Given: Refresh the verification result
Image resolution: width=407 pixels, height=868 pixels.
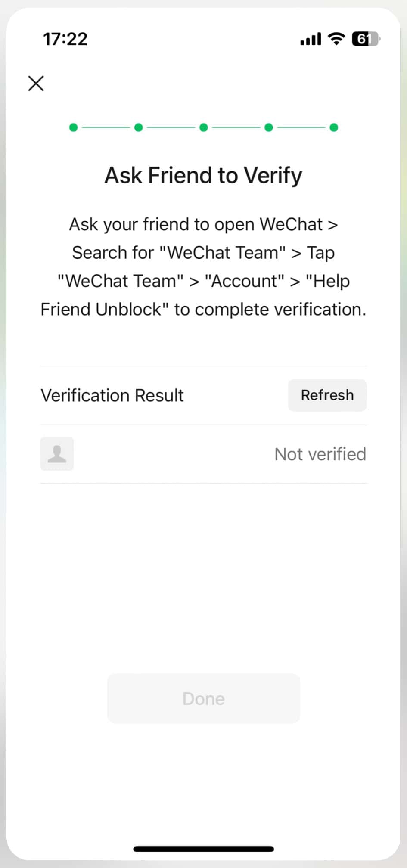Looking at the screenshot, I should click(327, 395).
